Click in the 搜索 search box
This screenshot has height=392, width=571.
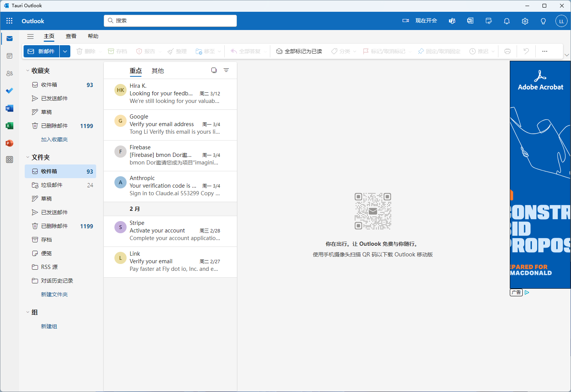[x=170, y=21]
